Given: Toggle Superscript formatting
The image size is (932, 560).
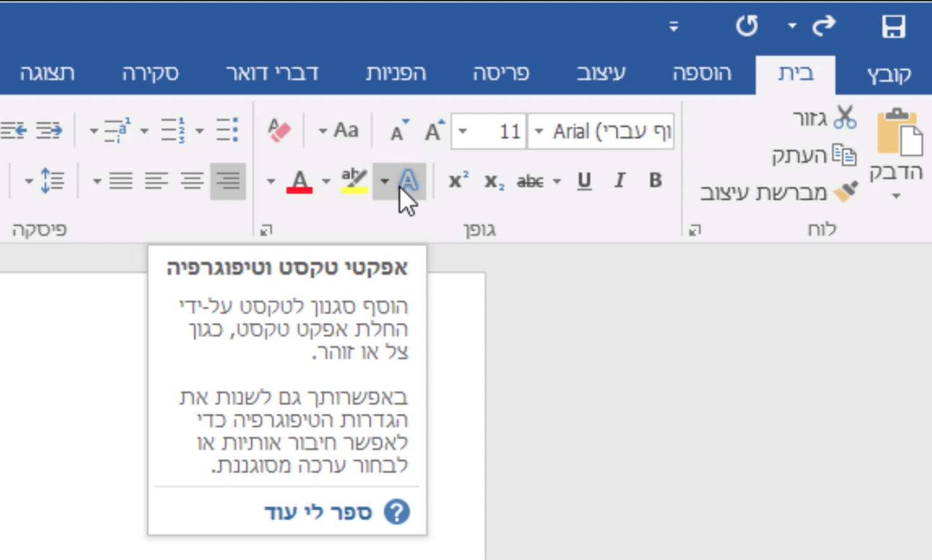Looking at the screenshot, I should pos(458,181).
